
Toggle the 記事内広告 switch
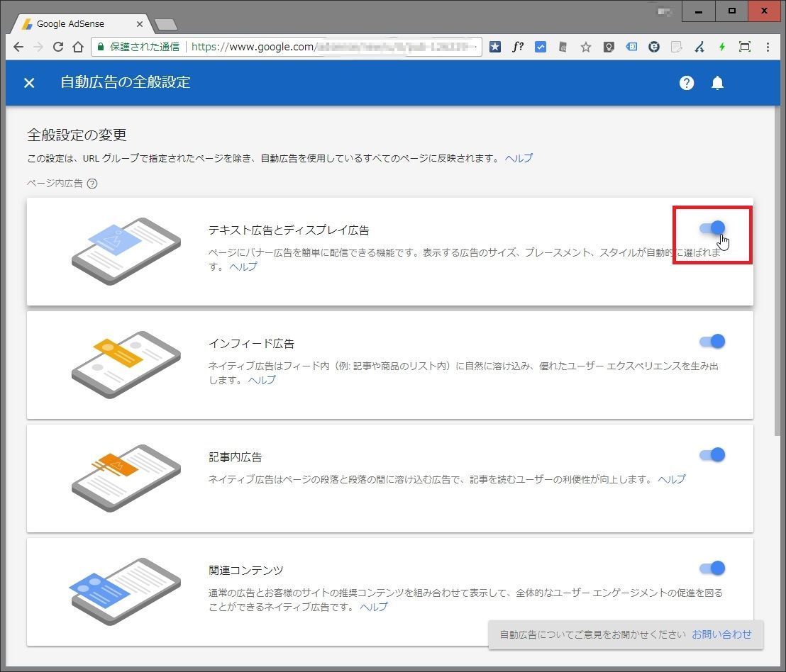pyautogui.click(x=712, y=454)
